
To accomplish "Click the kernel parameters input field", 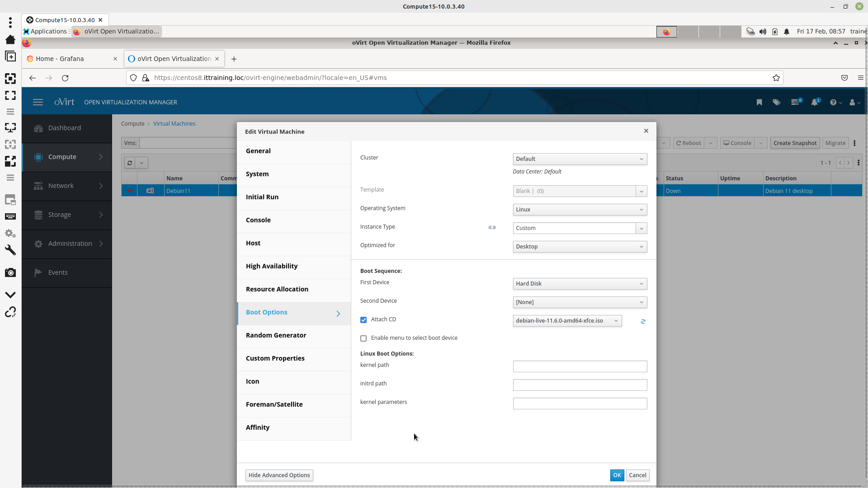I will click(x=580, y=404).
